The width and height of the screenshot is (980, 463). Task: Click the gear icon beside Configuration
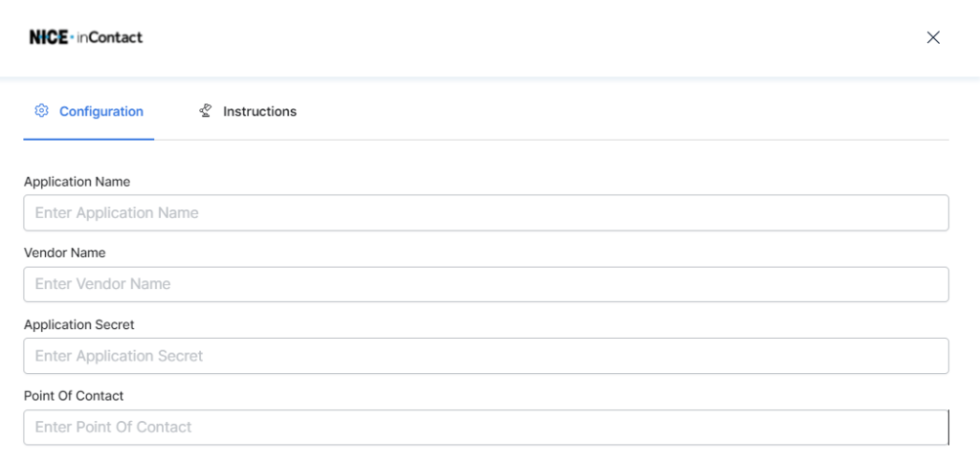tap(41, 111)
